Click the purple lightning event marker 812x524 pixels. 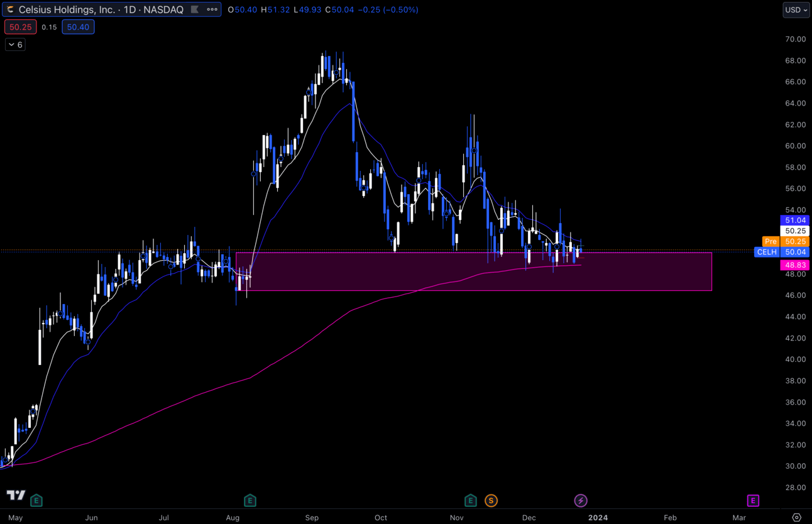click(x=581, y=501)
